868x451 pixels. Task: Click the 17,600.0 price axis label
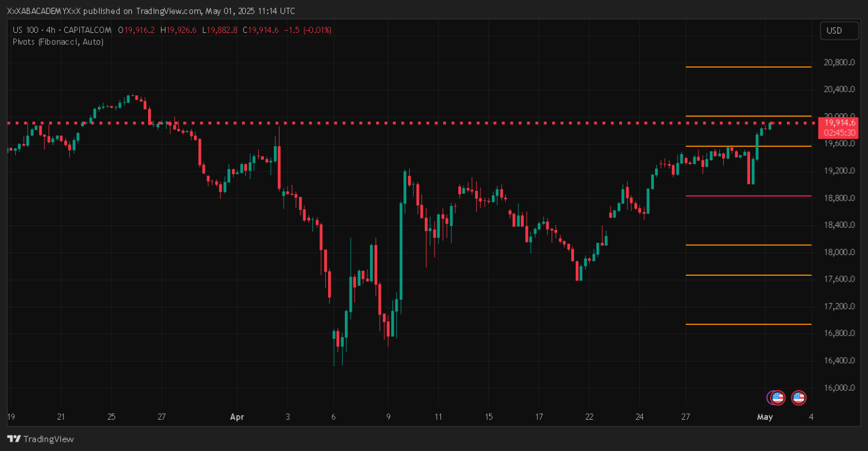(x=840, y=279)
